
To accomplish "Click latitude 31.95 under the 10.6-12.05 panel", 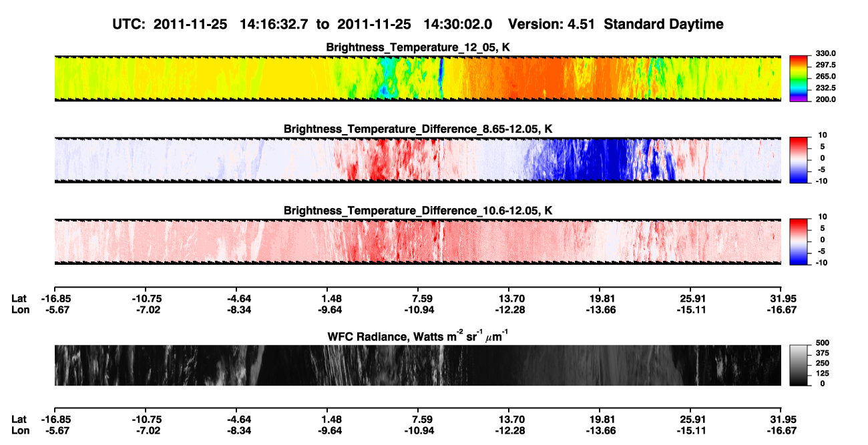I will [783, 299].
